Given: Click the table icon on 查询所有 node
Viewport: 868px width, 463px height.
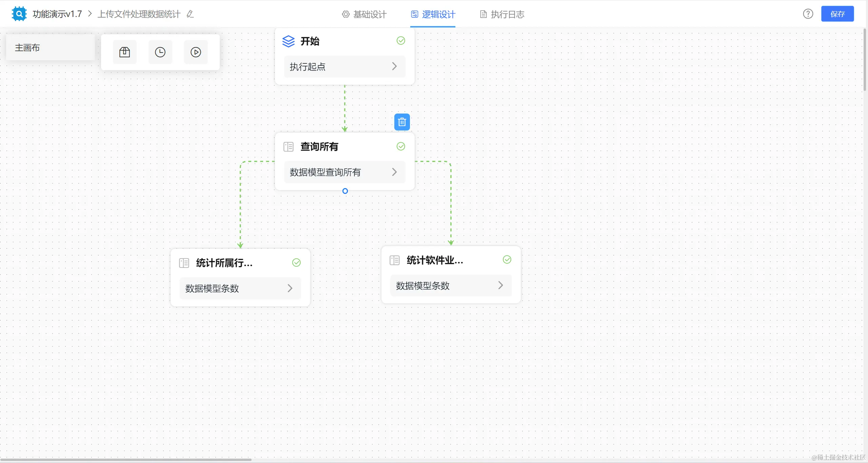Looking at the screenshot, I should point(288,147).
